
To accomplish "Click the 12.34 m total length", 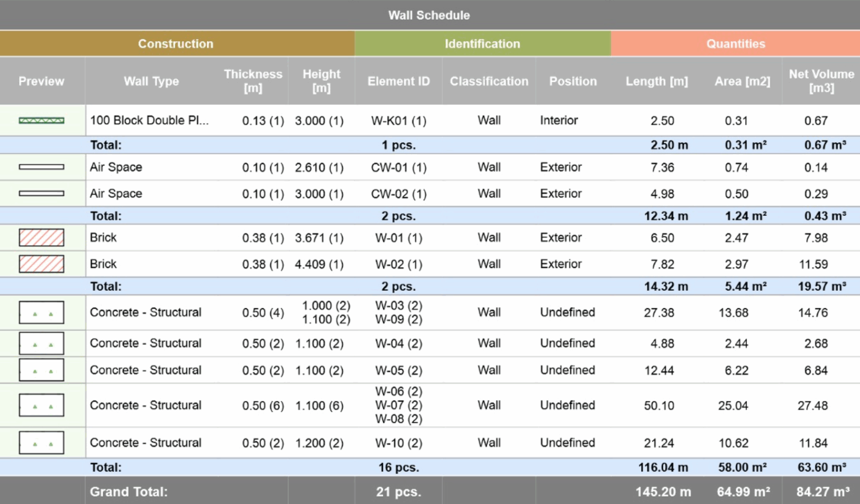I will (x=666, y=216).
